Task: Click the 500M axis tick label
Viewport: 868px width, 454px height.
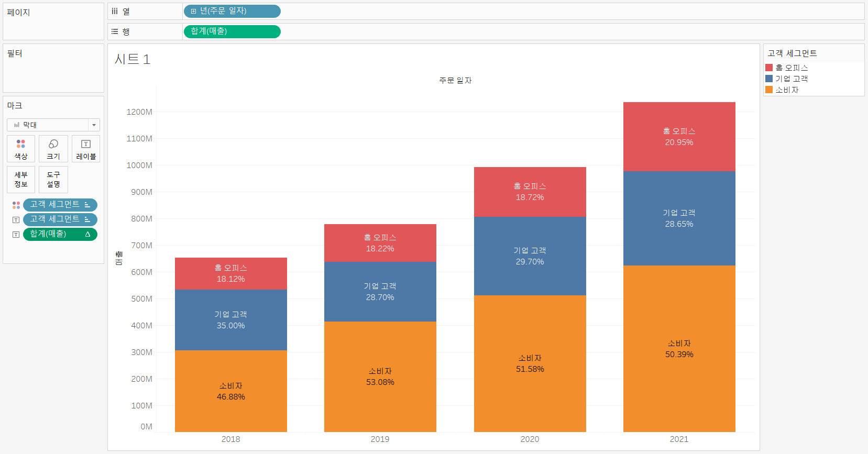Action: point(141,299)
